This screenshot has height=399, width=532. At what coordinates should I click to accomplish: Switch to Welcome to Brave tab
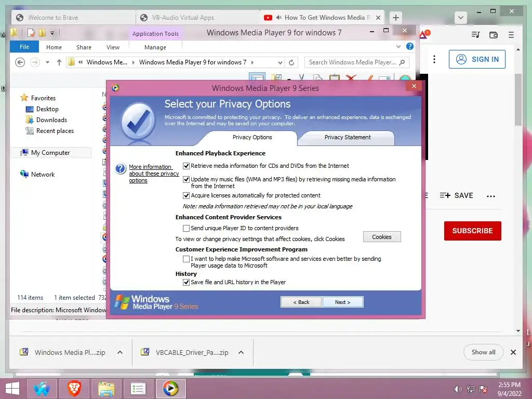click(x=73, y=17)
